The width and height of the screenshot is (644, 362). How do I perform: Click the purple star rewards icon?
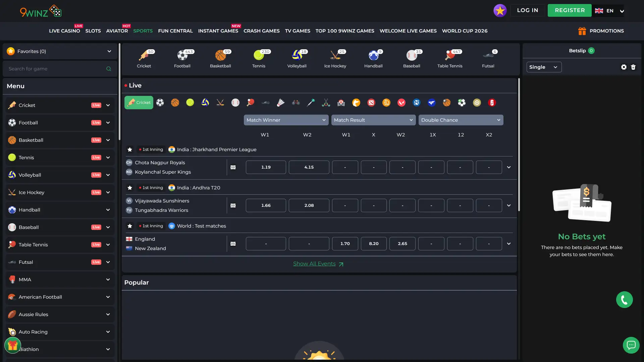[x=500, y=10]
